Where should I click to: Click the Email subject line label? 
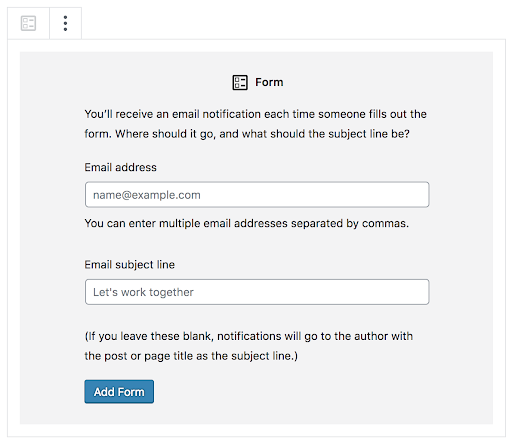click(x=130, y=265)
